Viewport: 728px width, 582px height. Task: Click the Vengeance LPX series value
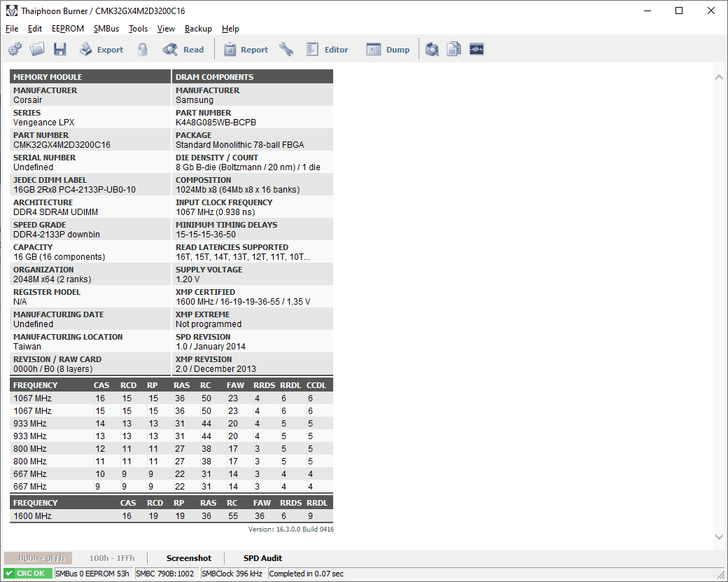(x=43, y=123)
